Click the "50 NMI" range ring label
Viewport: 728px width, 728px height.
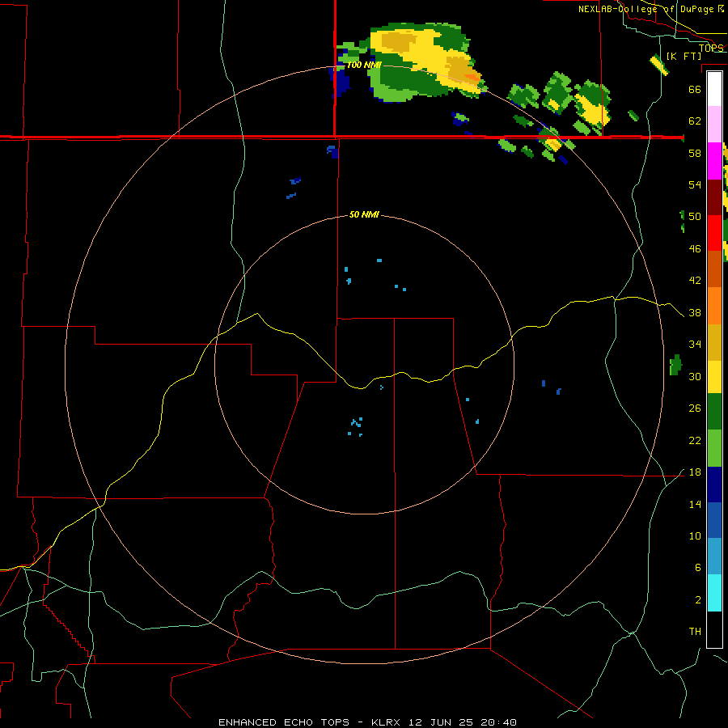[x=364, y=214]
